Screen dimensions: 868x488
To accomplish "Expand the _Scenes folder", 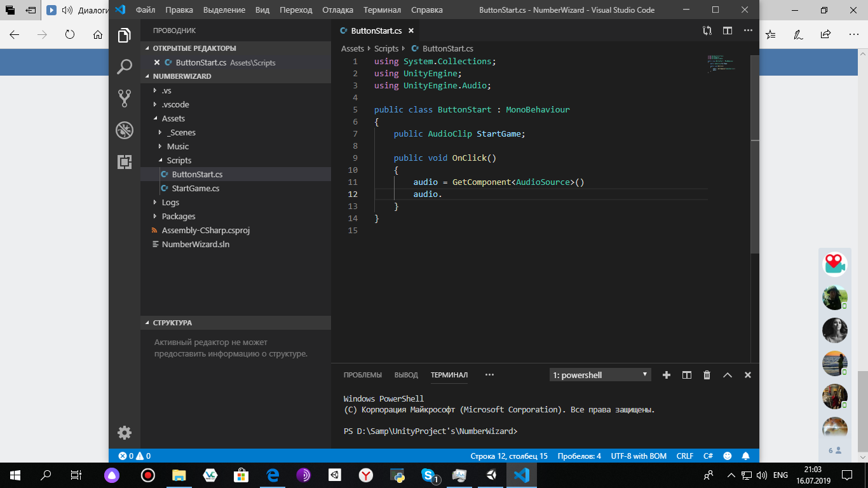I will (236, 132).
